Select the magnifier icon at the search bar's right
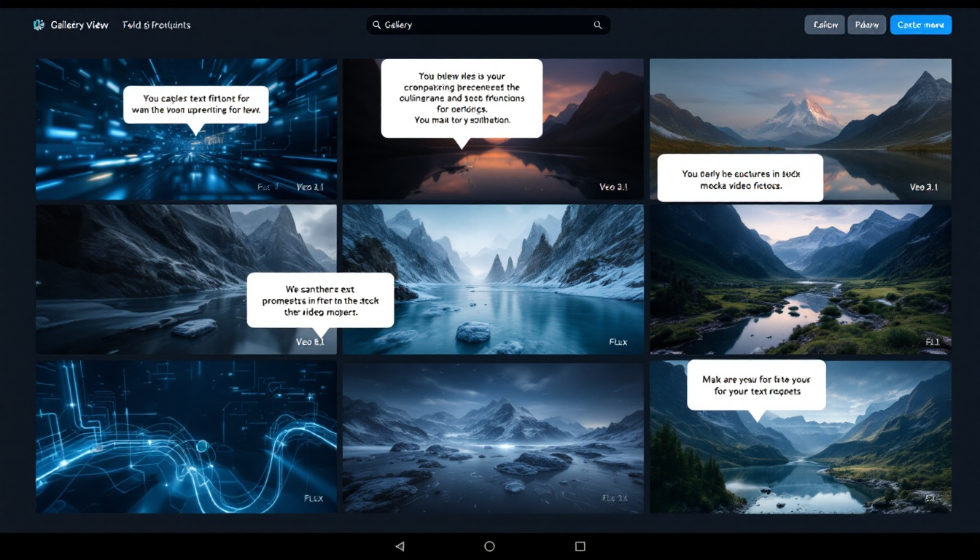This screenshot has height=560, width=980. [x=598, y=24]
